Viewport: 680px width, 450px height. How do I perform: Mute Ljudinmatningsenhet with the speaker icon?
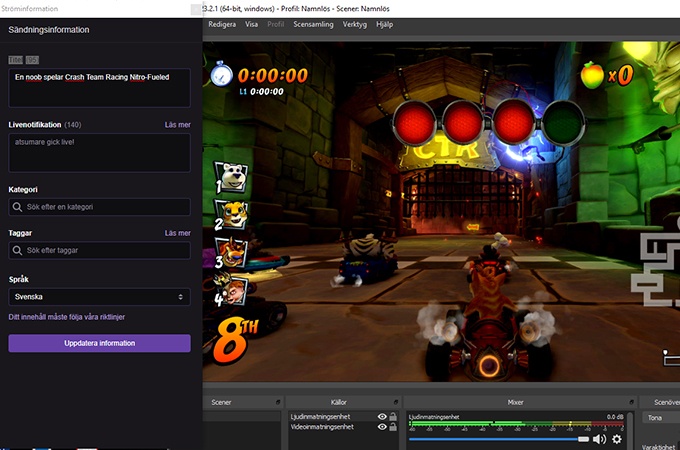pos(599,440)
